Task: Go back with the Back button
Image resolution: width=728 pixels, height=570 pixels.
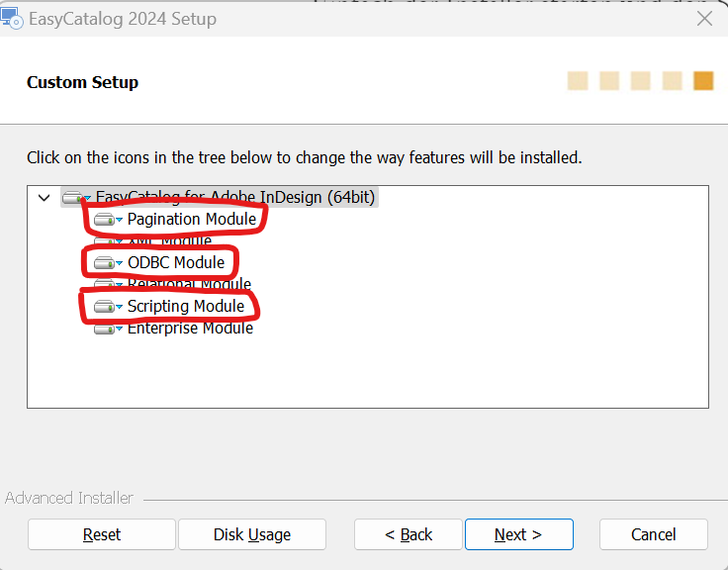Action: [x=409, y=534]
